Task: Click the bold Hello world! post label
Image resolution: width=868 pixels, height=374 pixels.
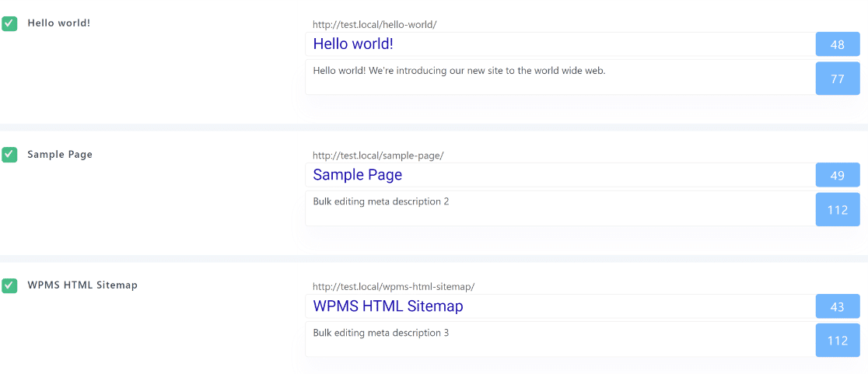Action: point(58,23)
